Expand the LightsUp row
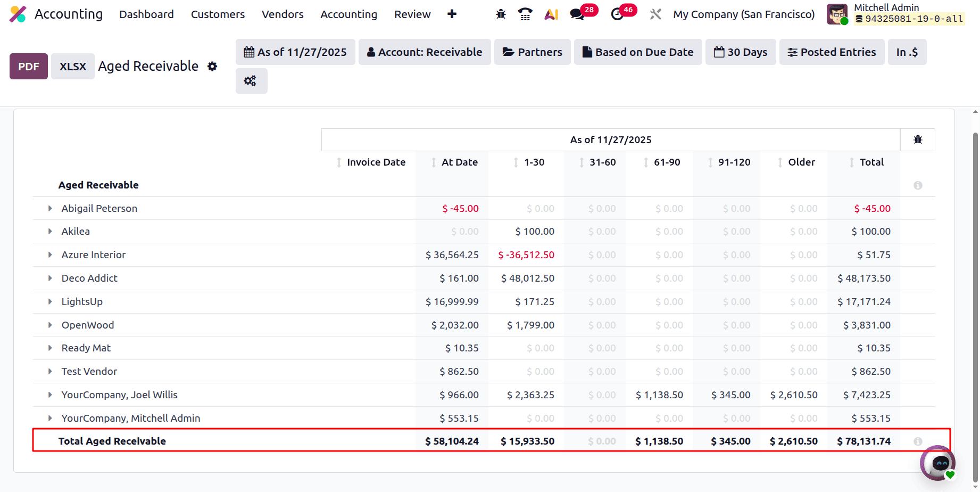The width and height of the screenshot is (980, 492). click(x=50, y=301)
